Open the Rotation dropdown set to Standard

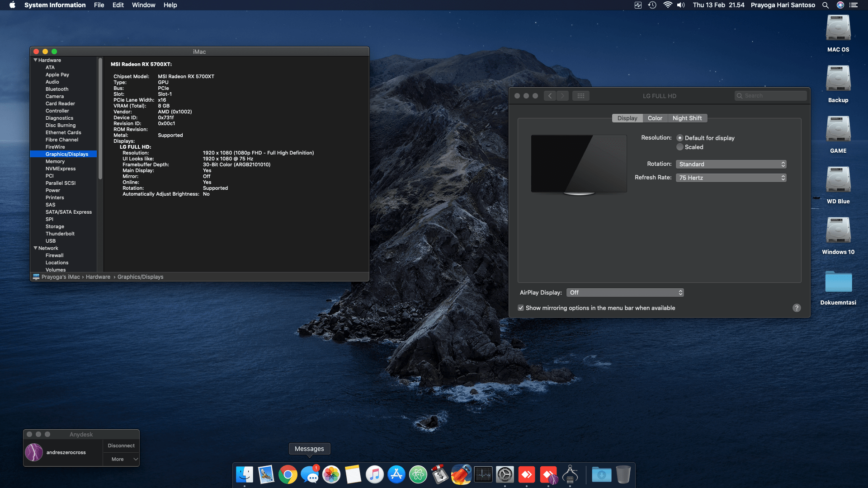click(731, 164)
